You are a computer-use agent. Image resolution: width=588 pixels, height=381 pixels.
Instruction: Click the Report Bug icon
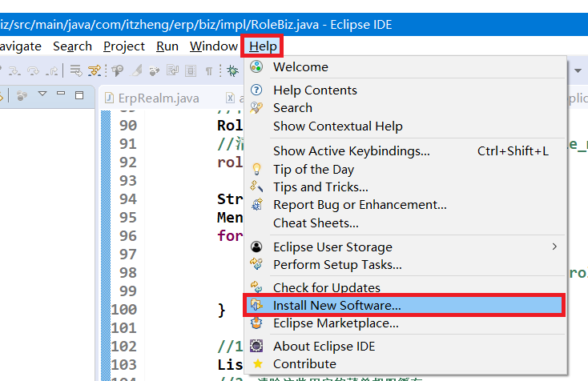tap(257, 204)
